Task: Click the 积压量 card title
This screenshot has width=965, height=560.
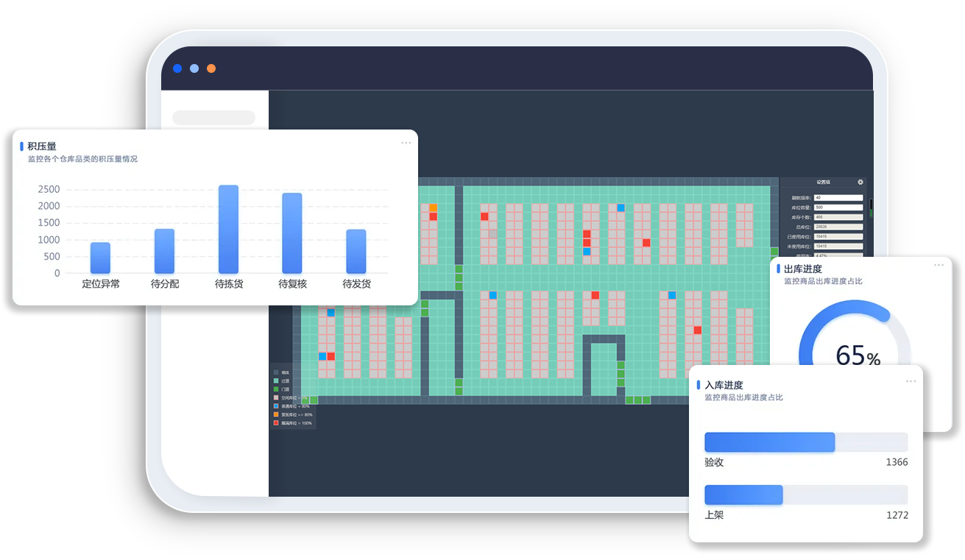Action: [42, 146]
